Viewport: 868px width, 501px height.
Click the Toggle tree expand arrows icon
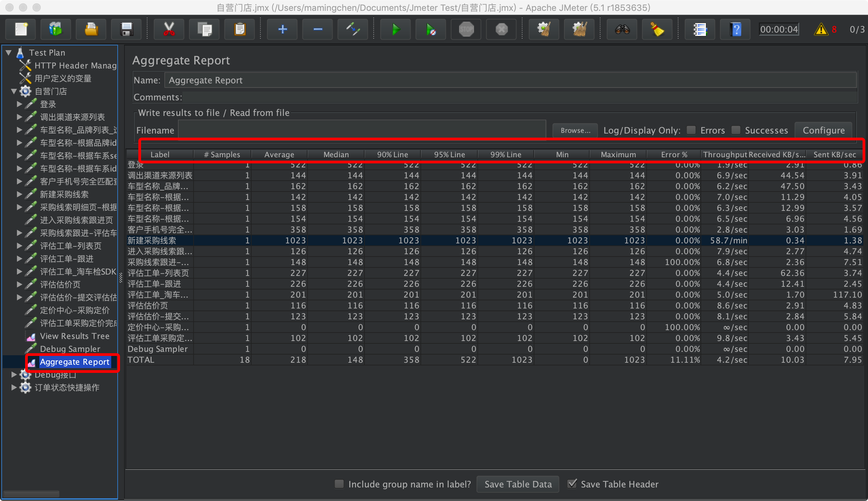point(353,29)
